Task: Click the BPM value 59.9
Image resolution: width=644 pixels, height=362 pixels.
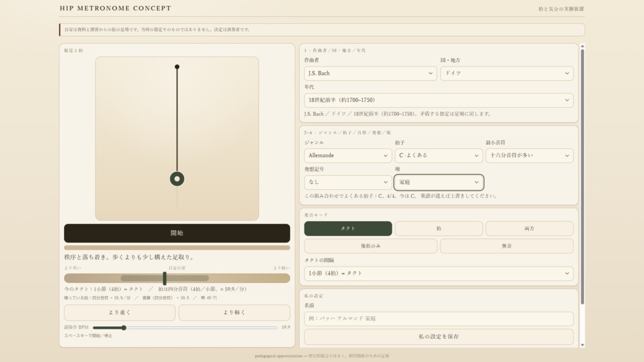Action: coord(286,327)
